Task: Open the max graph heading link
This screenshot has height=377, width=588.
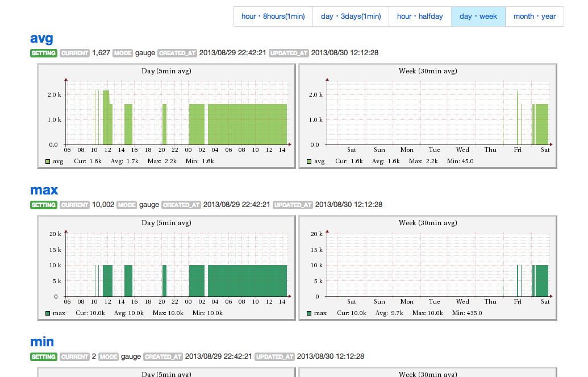Action: [44, 190]
